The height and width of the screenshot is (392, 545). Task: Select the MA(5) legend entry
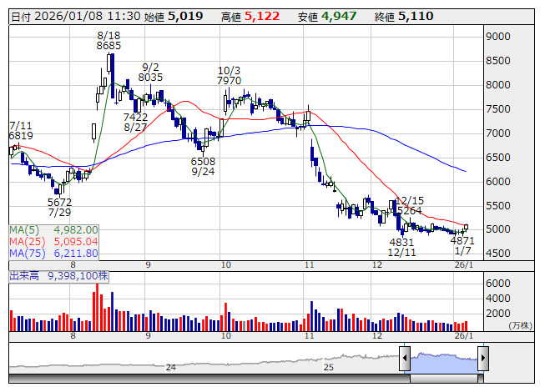54,230
